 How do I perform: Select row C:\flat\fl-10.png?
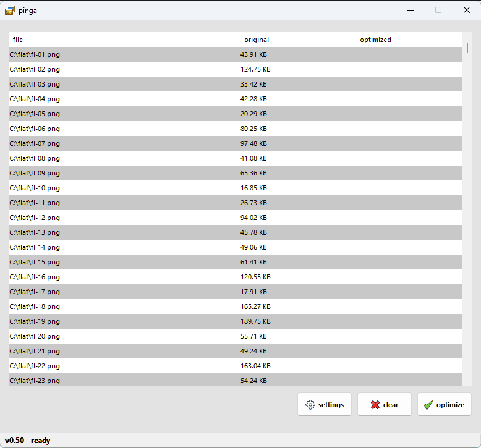(x=236, y=188)
